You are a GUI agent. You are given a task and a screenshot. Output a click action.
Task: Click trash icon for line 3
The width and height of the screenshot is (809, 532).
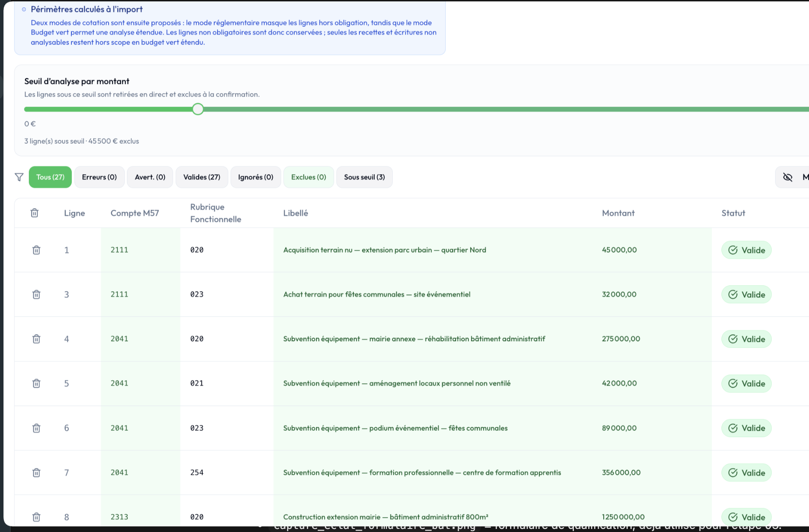(x=36, y=294)
